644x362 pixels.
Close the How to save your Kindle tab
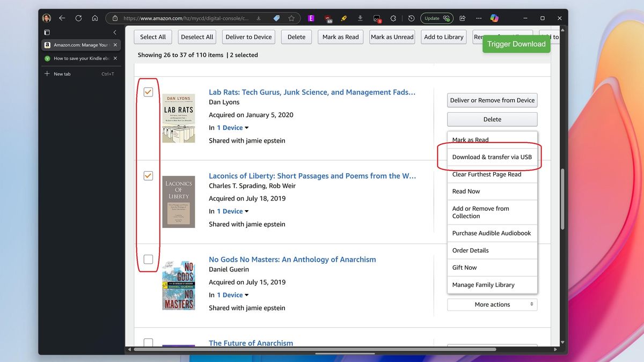[115, 58]
